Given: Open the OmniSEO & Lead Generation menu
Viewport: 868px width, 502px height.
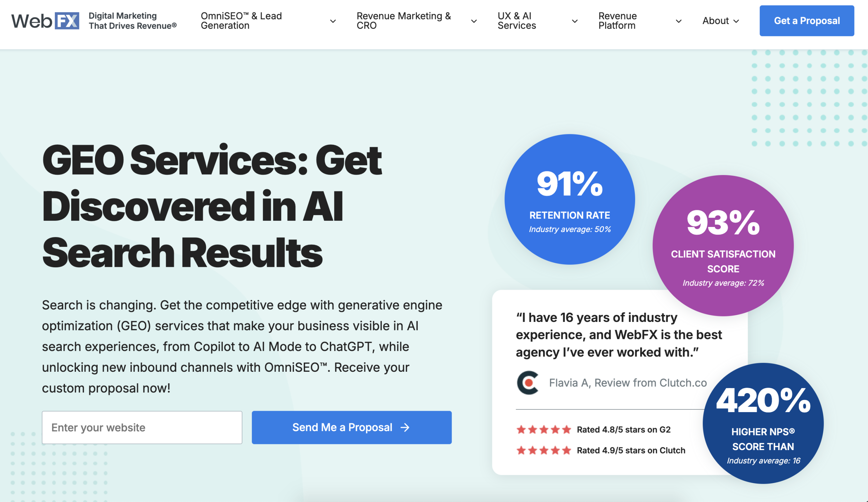Looking at the screenshot, I should 241,21.
